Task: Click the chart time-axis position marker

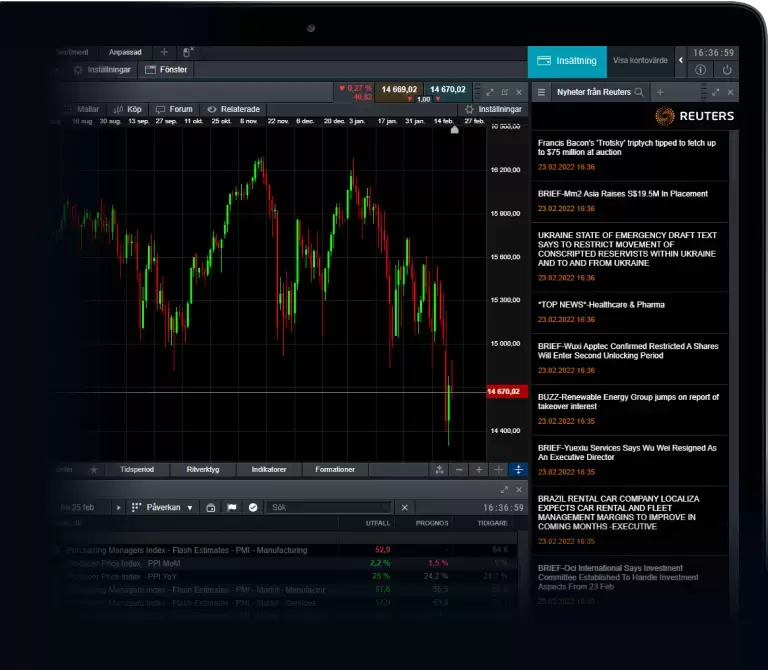Action: click(x=455, y=130)
